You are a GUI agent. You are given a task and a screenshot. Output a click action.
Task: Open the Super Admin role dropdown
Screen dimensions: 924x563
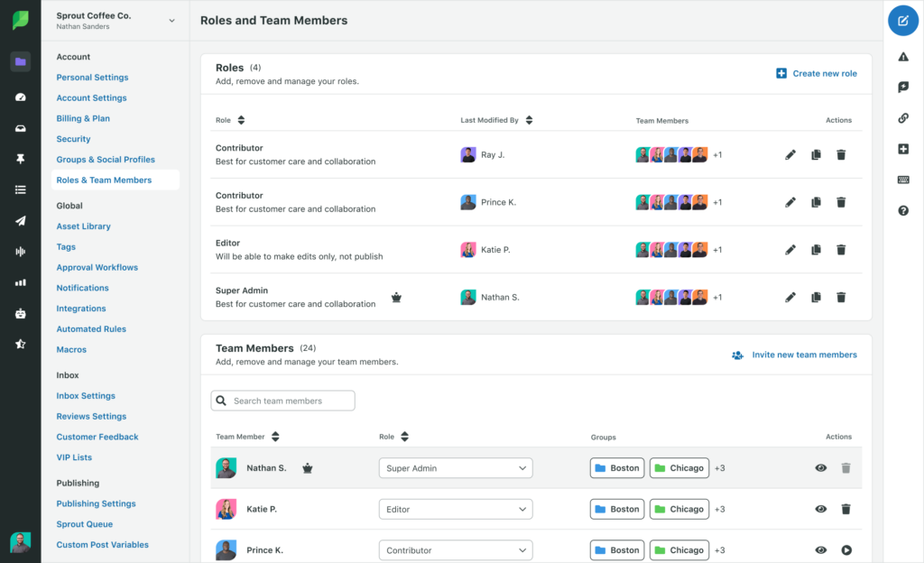click(456, 468)
